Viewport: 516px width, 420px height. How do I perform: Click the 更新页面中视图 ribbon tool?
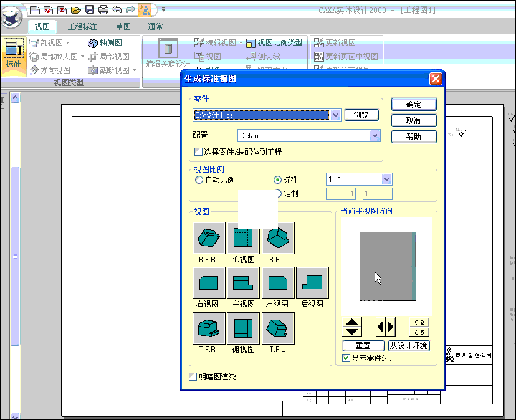pyautogui.click(x=346, y=57)
